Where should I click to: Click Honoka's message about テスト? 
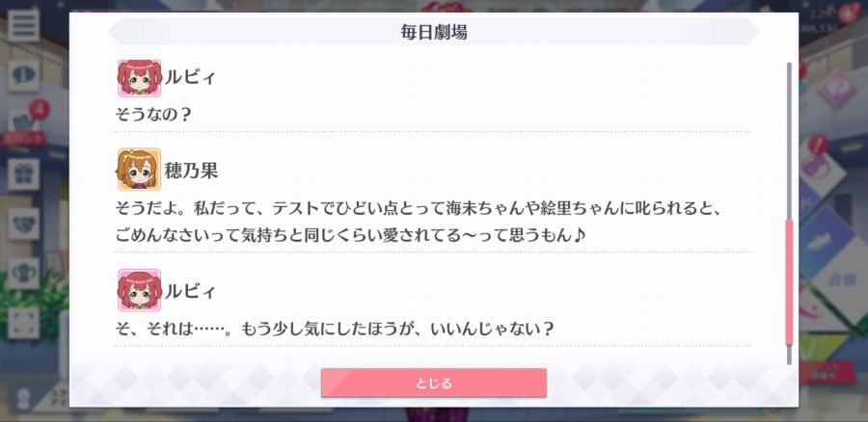[x=420, y=222]
